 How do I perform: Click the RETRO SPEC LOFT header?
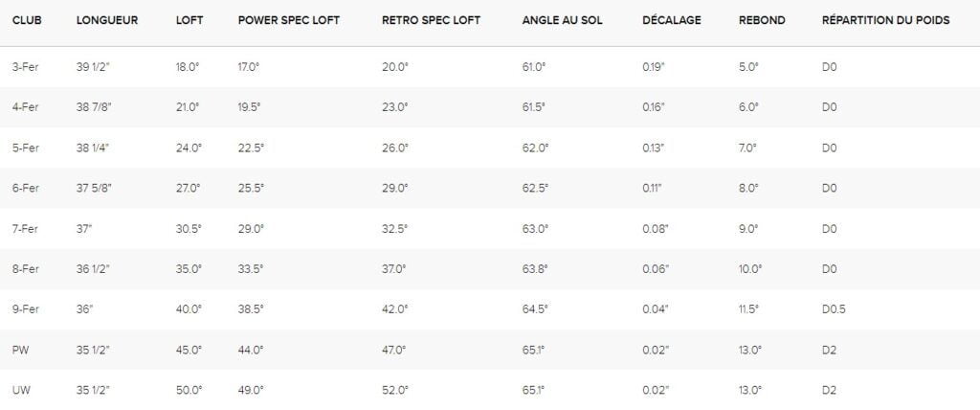(432, 20)
